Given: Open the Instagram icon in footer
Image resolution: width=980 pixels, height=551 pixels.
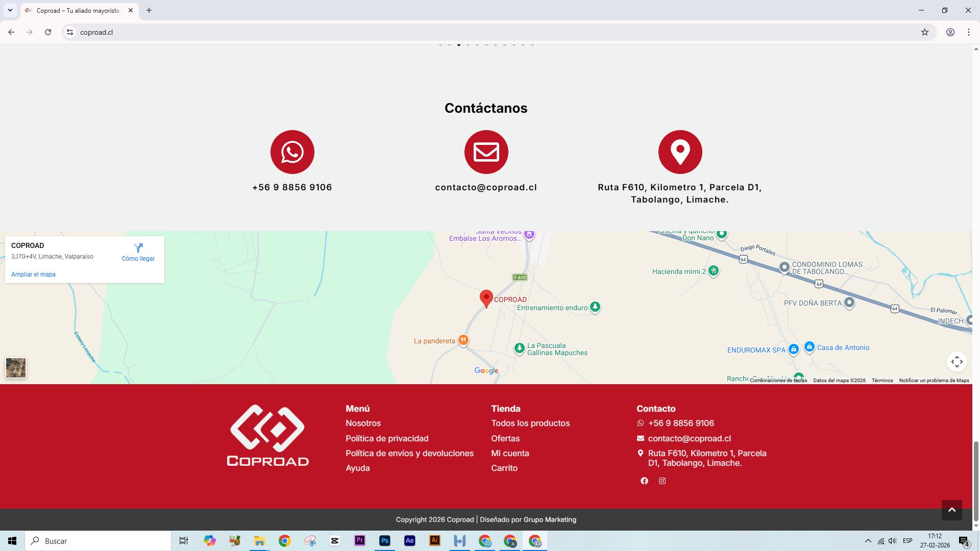Looking at the screenshot, I should point(662,481).
